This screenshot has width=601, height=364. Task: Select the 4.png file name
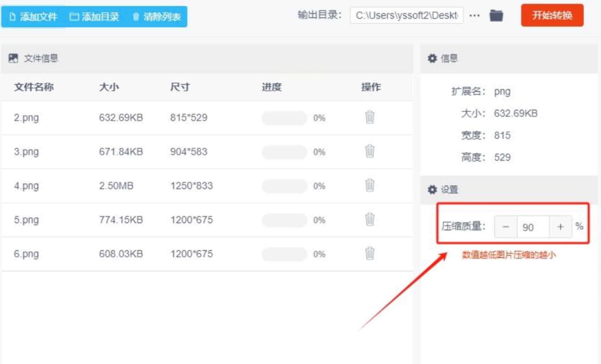coord(26,186)
